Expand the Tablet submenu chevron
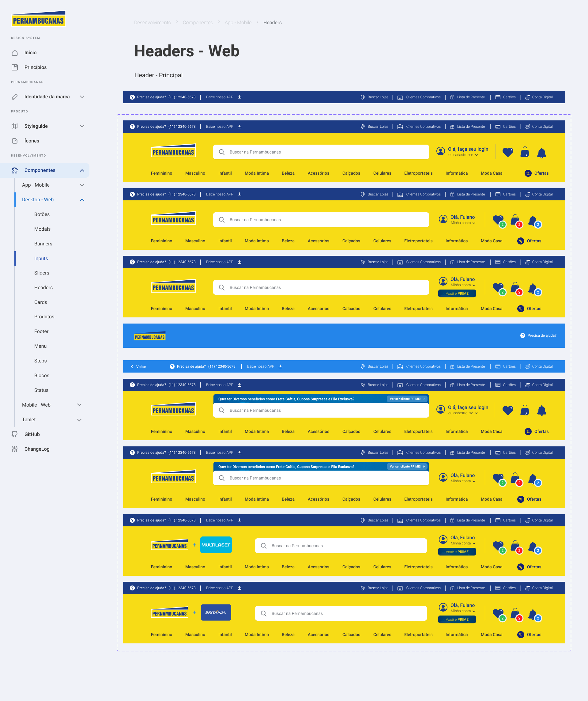Viewport: 588px width, 701px height. [x=79, y=420]
